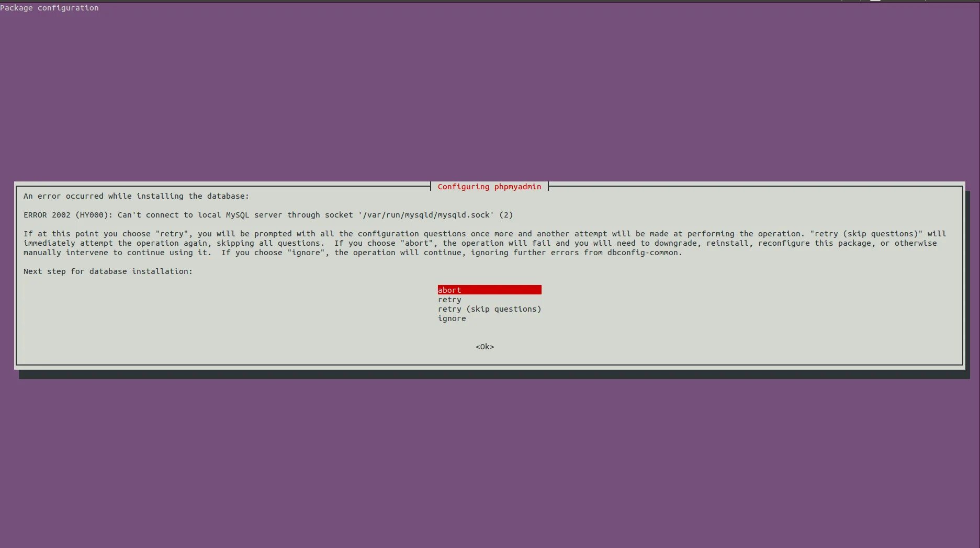Click the 'Next step for database installation:' label
The image size is (980, 548).
pyautogui.click(x=108, y=271)
